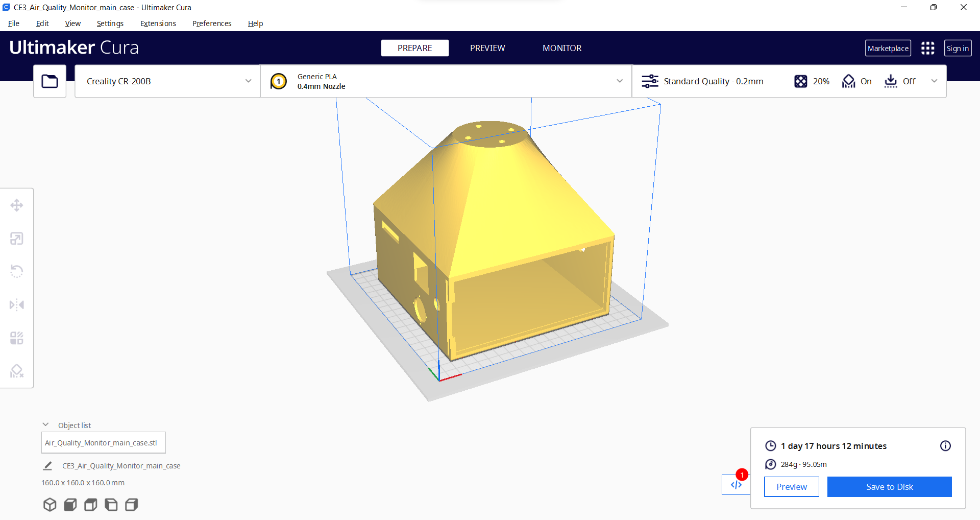Click the pencil icon to rename job

click(x=47, y=466)
